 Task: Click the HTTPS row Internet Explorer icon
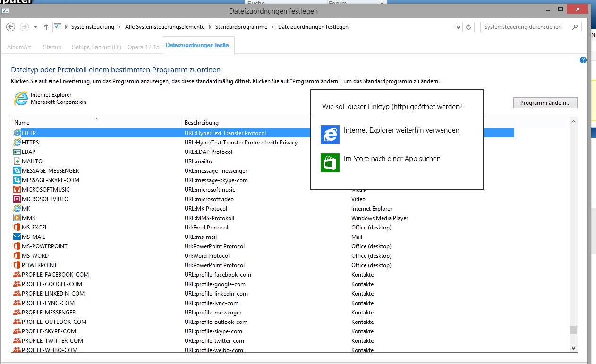(x=17, y=143)
